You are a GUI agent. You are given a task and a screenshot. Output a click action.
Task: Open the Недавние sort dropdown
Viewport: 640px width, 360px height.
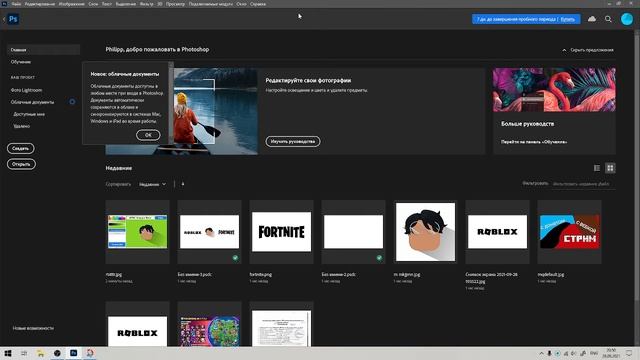(152, 184)
